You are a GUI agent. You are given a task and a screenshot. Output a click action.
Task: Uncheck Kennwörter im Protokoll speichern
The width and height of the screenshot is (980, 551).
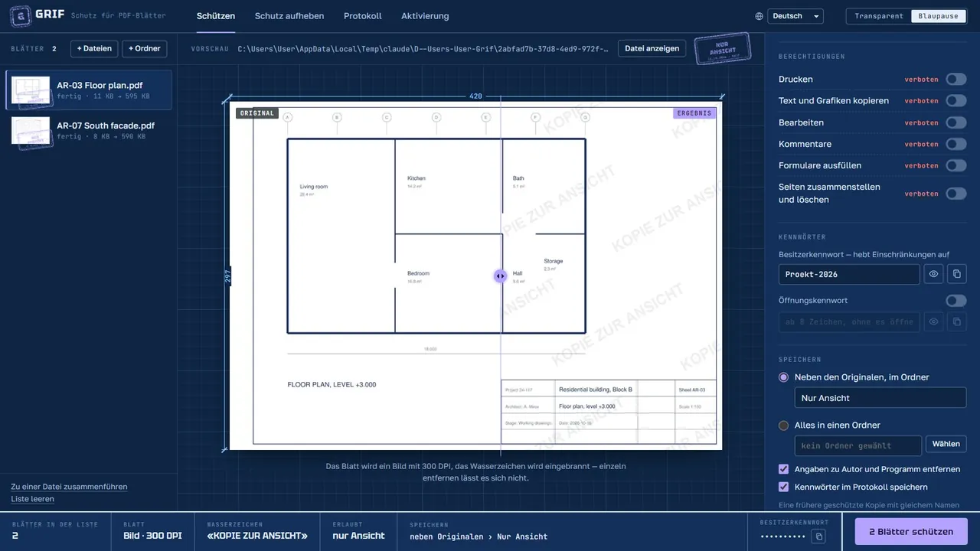[x=783, y=487]
